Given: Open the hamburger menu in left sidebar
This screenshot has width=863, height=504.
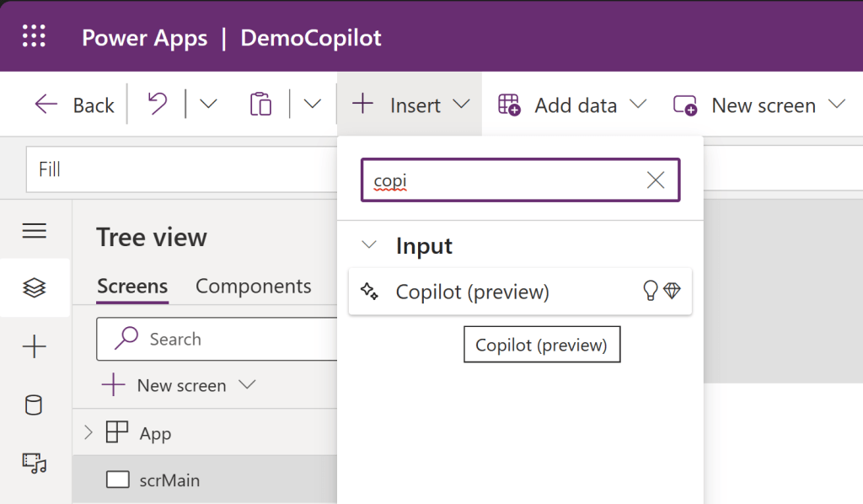Looking at the screenshot, I should tap(35, 231).
